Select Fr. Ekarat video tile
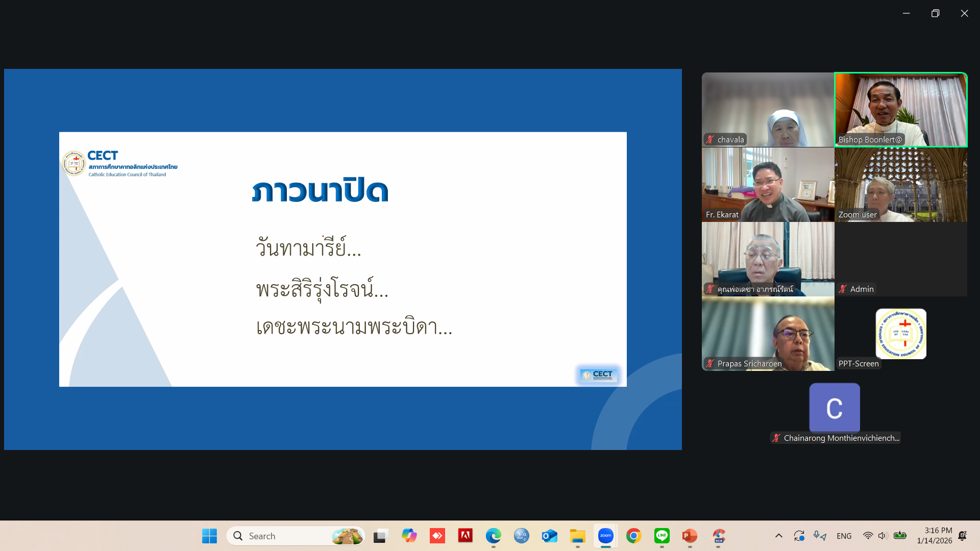980x551 pixels. tap(768, 184)
